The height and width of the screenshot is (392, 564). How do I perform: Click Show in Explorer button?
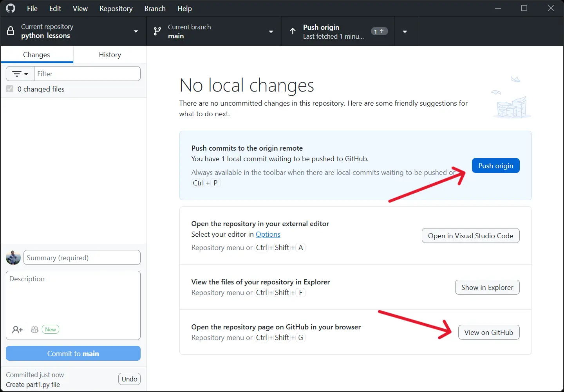487,287
